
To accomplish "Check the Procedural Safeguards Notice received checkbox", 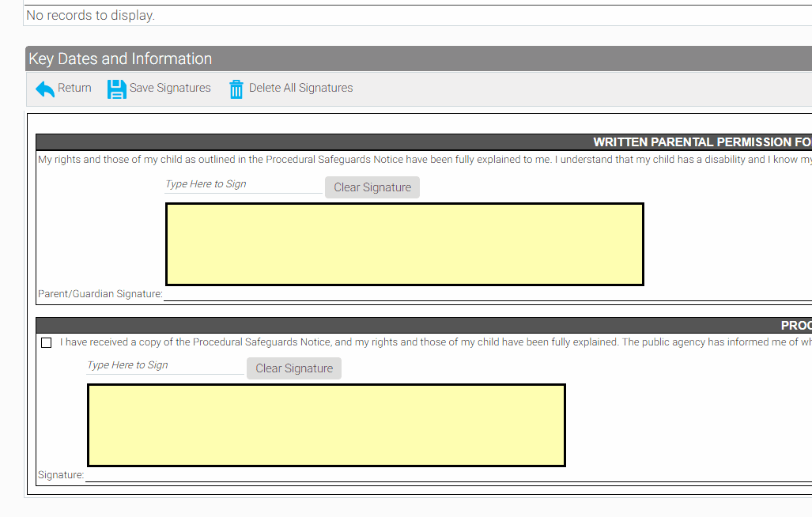I will [47, 343].
